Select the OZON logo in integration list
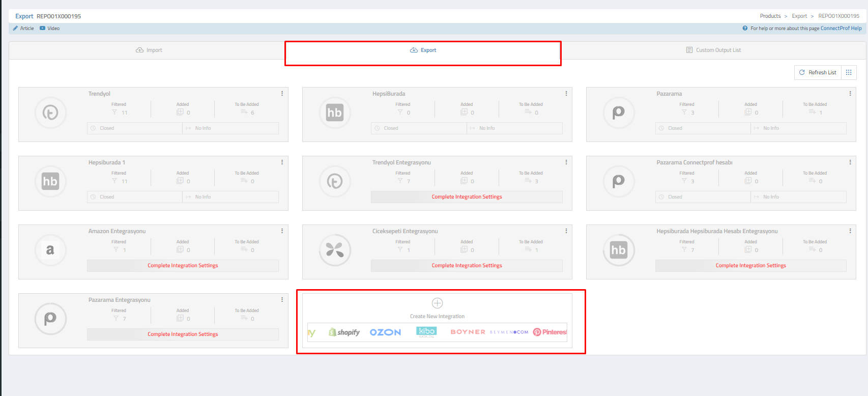This screenshot has height=396, width=868. coord(385,332)
